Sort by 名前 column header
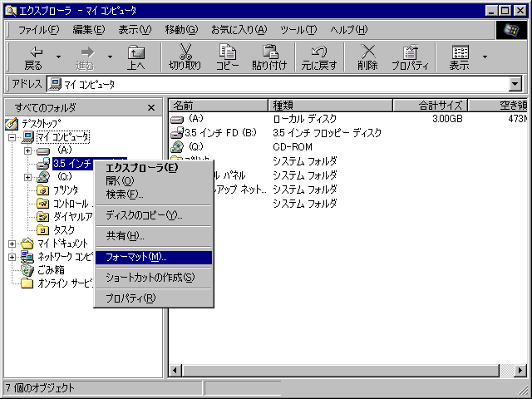532x399 pixels. point(219,106)
